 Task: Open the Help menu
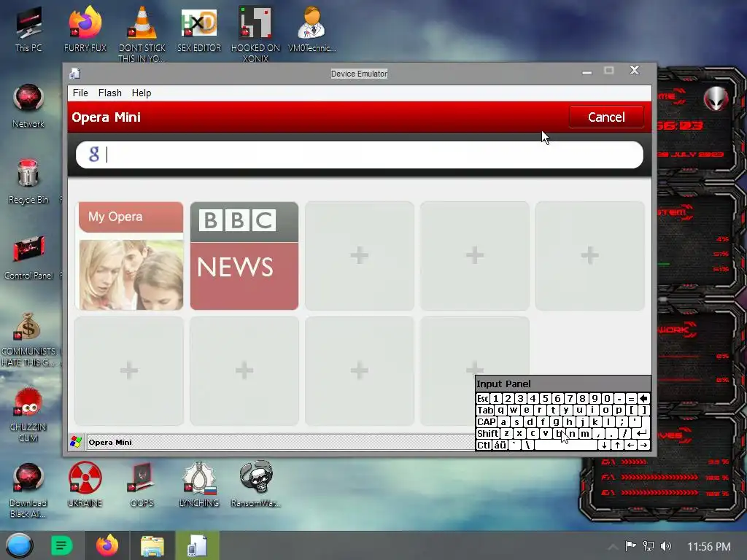coord(141,93)
